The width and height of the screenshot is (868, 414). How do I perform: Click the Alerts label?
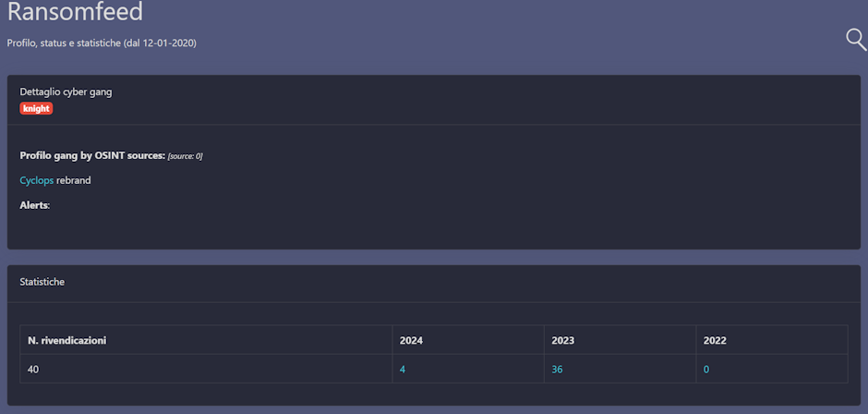[x=35, y=205]
